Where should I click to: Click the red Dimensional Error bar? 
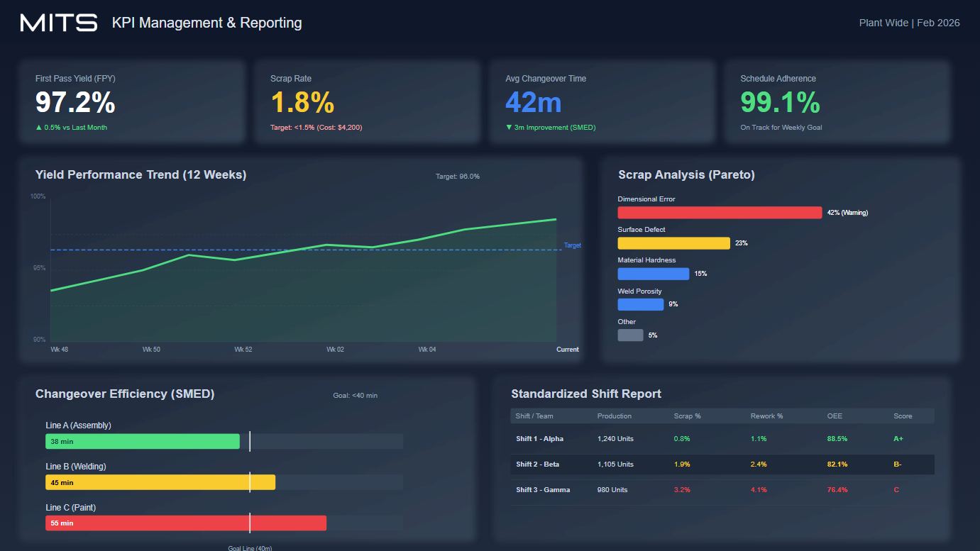(720, 213)
